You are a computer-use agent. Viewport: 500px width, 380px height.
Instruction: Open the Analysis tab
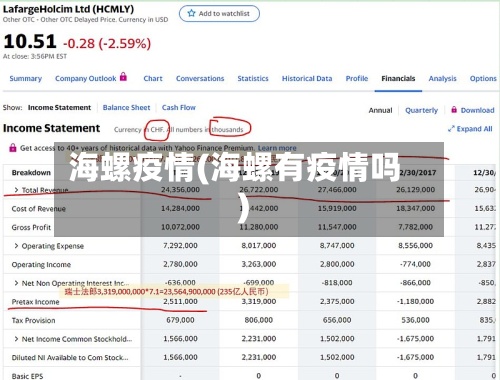coord(442,79)
